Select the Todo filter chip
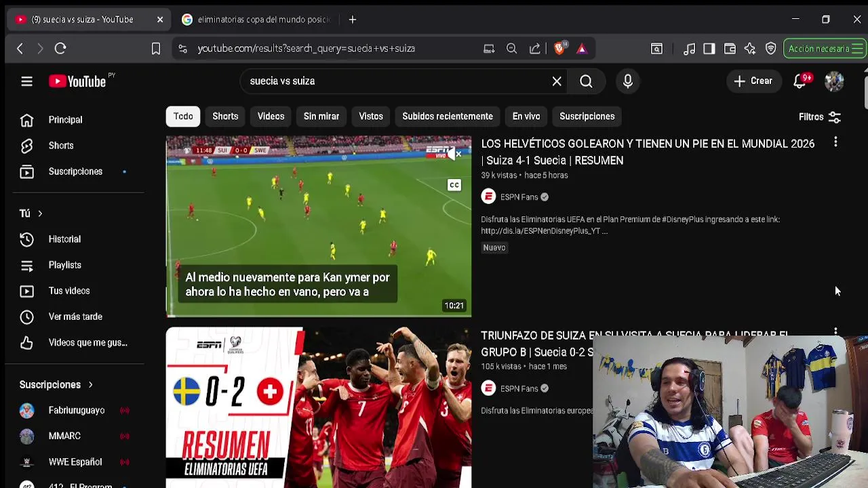Screen dimensions: 868x488 click(x=183, y=117)
